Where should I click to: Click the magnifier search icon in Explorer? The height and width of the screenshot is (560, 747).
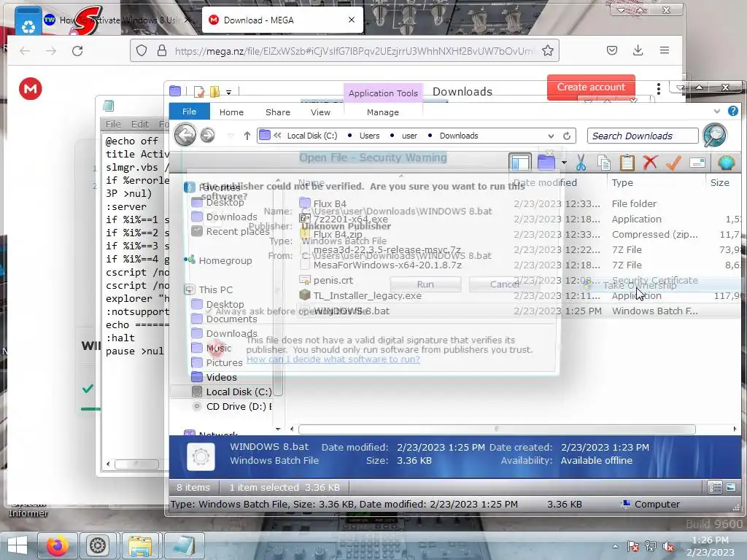coord(715,135)
